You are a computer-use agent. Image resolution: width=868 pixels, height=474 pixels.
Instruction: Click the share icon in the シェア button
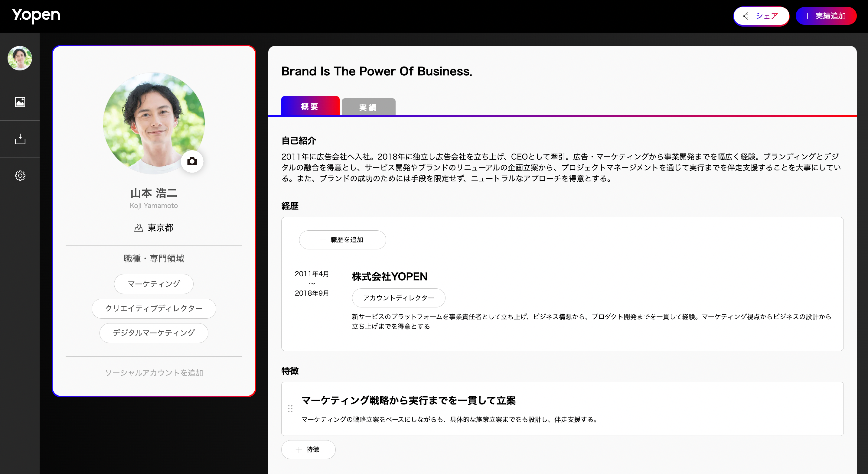(746, 16)
